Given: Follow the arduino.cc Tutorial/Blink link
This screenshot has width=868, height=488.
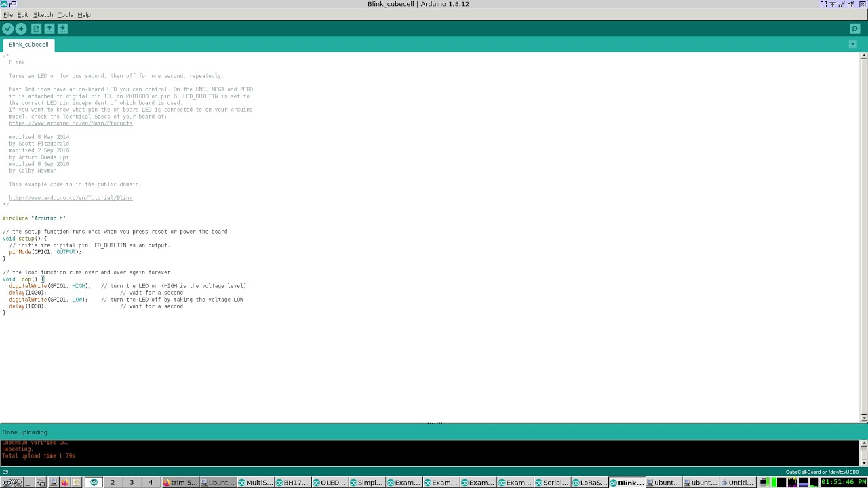Looking at the screenshot, I should click(71, 198).
